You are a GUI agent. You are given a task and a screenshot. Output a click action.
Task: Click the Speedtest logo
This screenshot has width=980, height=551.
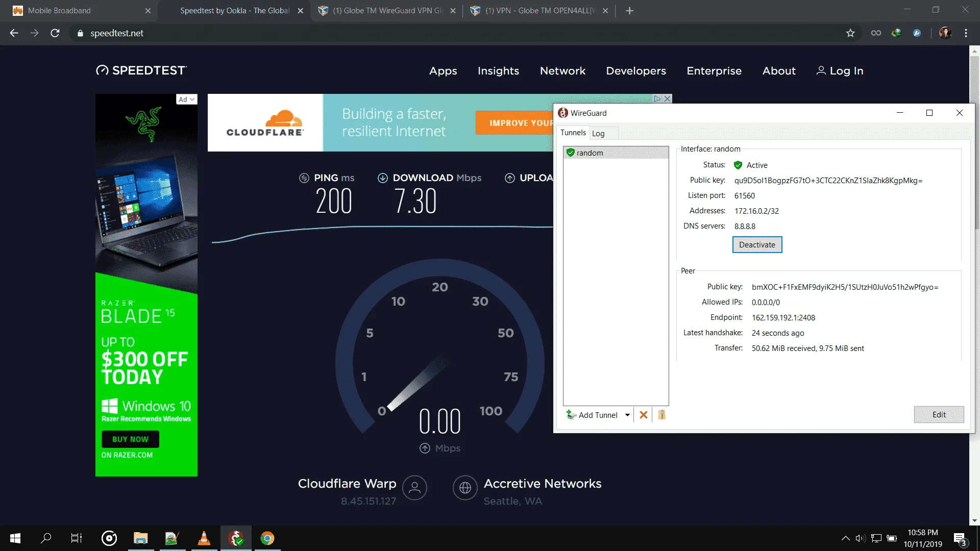coord(141,70)
